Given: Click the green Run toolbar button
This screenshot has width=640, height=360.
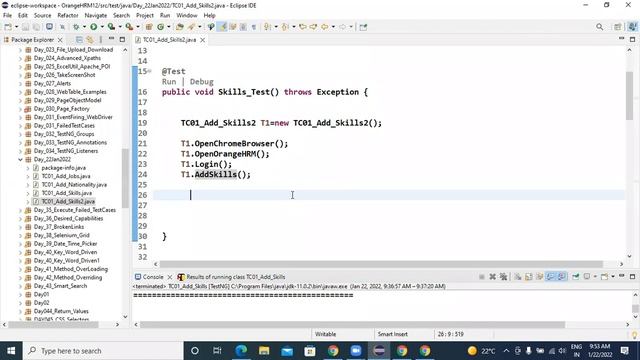Looking at the screenshot, I should pos(93,27).
